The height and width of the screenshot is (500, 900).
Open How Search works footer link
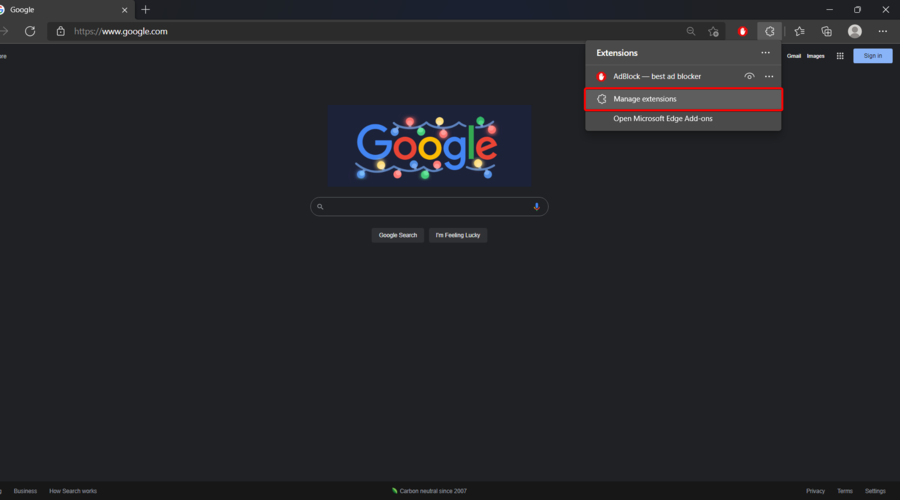[x=73, y=491]
